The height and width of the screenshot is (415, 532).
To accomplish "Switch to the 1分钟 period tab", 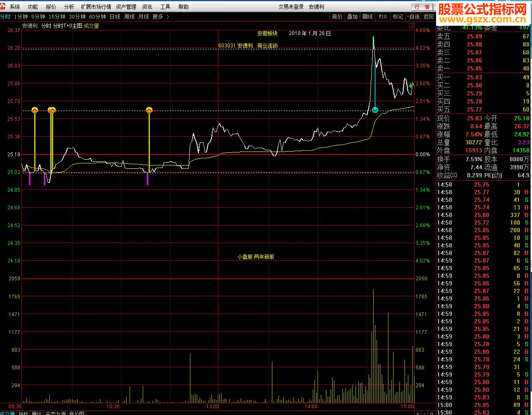I will (x=21, y=16).
